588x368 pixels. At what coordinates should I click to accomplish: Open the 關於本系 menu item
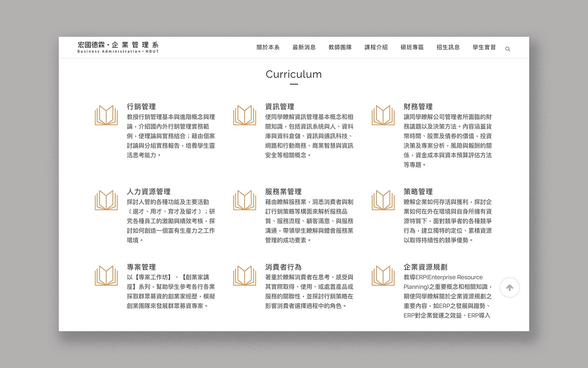[x=268, y=47]
